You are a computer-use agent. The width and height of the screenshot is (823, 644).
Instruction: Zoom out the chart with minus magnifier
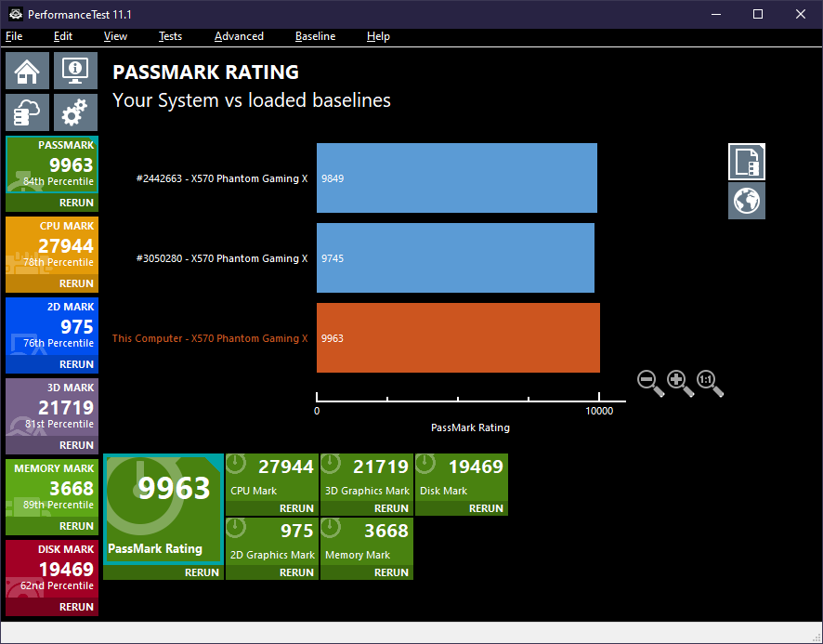click(x=650, y=383)
